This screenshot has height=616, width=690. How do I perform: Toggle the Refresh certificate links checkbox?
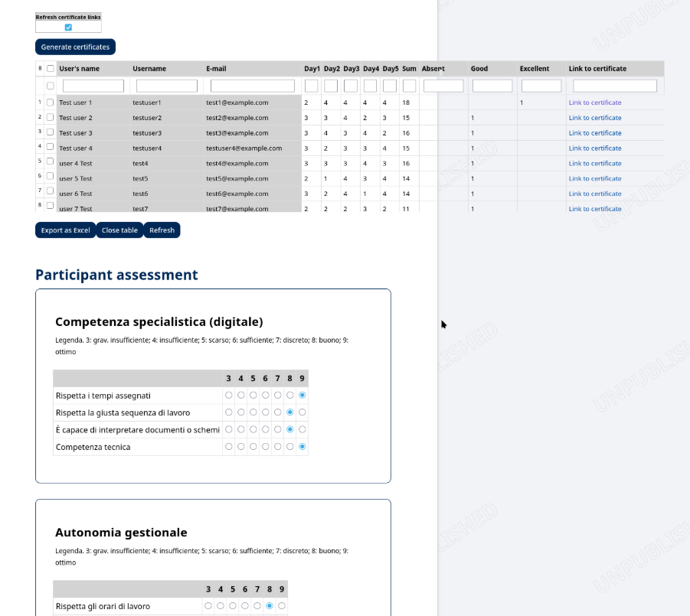pos(68,28)
